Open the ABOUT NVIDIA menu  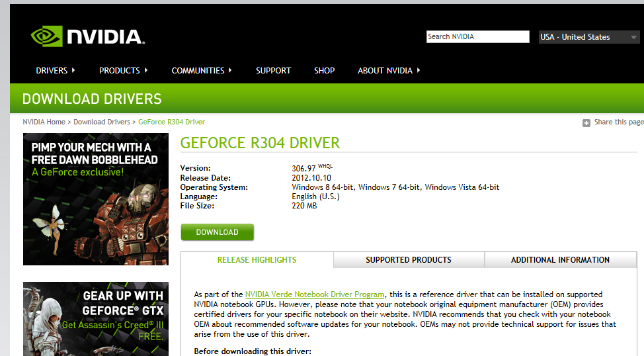point(385,71)
